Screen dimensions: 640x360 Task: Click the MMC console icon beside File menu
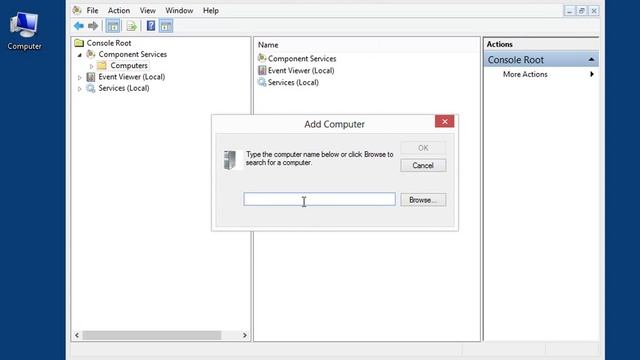[77, 10]
